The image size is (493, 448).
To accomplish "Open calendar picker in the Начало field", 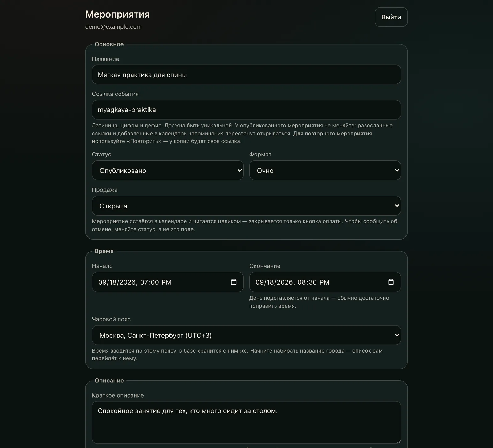I will pos(234,282).
